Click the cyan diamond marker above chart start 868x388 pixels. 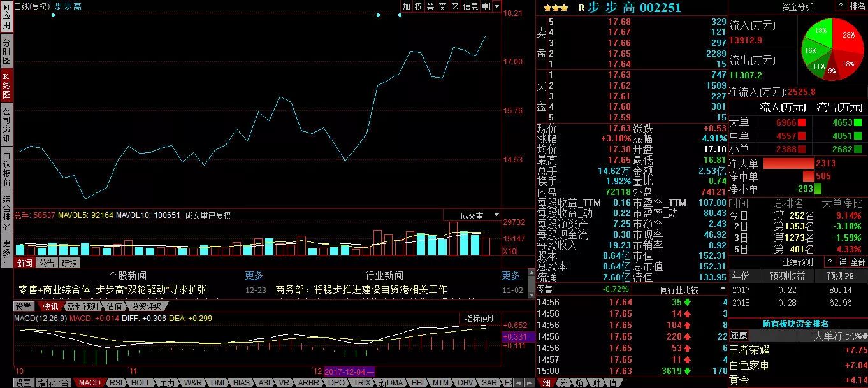point(53,15)
